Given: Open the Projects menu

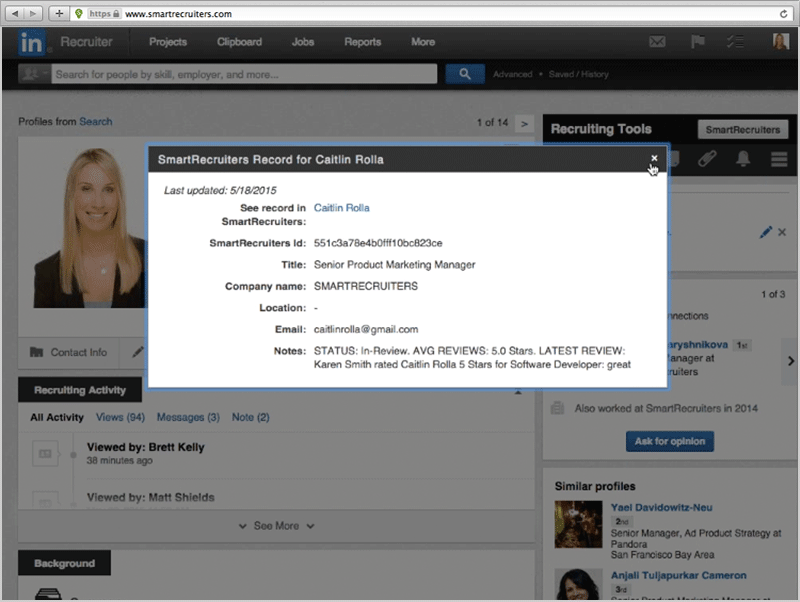Looking at the screenshot, I should click(168, 42).
